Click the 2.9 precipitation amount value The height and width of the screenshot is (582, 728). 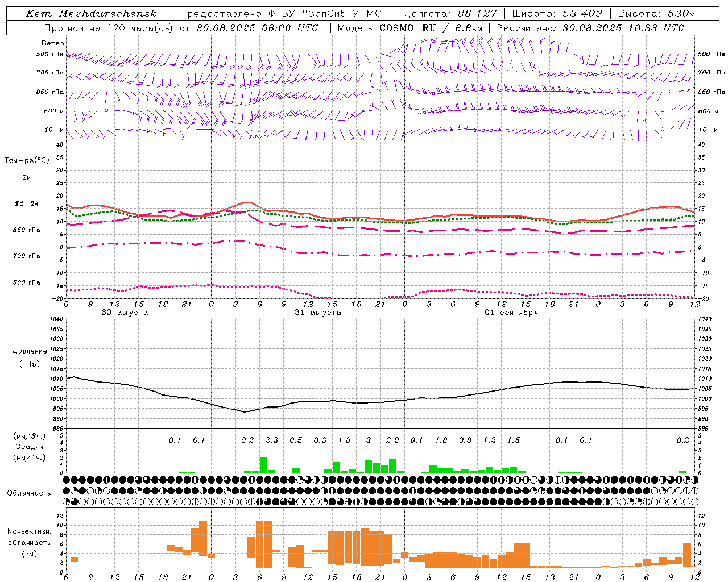coord(392,440)
